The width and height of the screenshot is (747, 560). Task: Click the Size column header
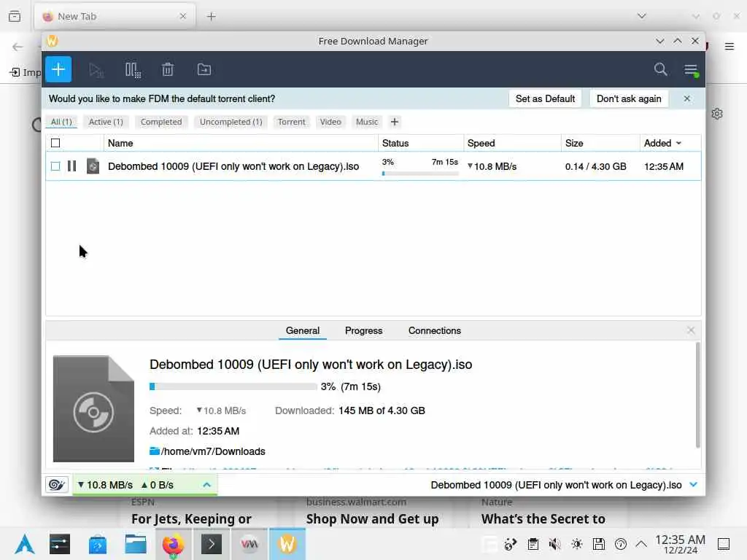[600, 143]
